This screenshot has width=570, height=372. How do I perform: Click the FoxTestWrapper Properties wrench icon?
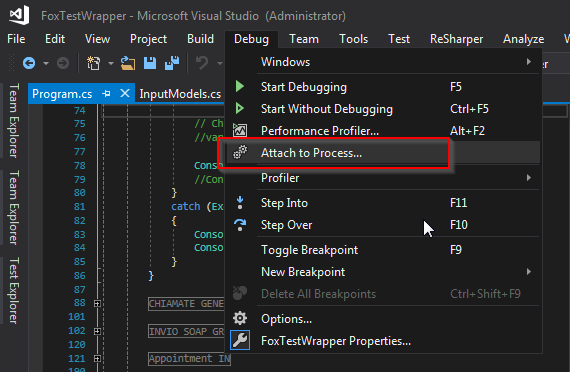pyautogui.click(x=240, y=340)
